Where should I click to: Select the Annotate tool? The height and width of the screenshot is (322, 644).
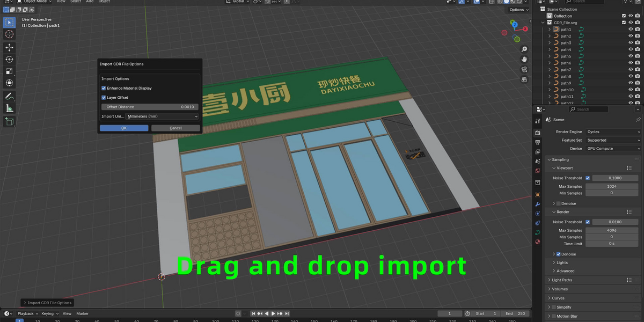point(9,97)
